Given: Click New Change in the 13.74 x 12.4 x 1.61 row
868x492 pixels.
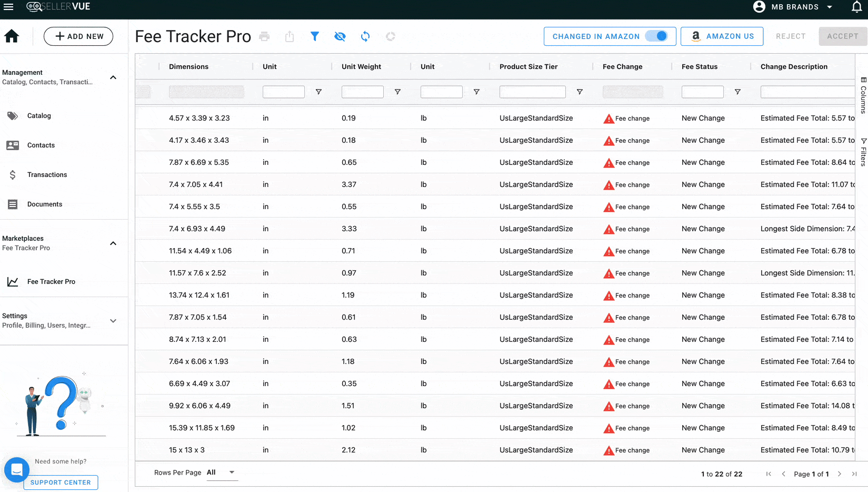Looking at the screenshot, I should click(703, 295).
